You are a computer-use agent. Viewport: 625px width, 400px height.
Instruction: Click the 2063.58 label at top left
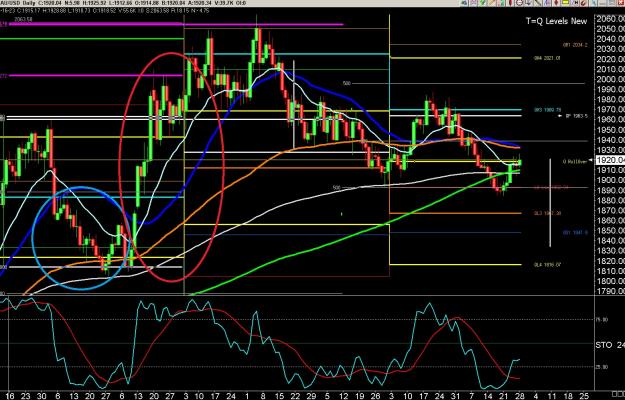coord(23,19)
